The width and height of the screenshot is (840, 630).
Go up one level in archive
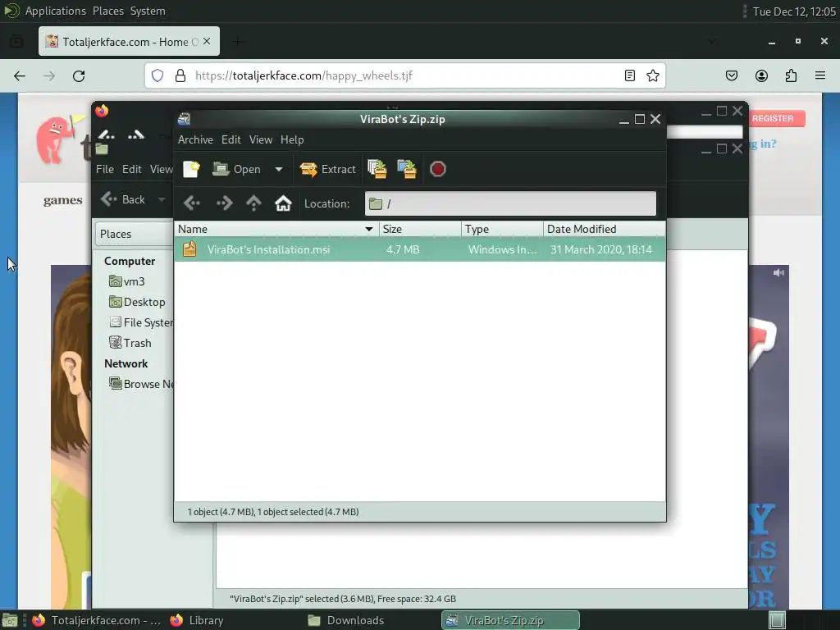[x=253, y=203]
